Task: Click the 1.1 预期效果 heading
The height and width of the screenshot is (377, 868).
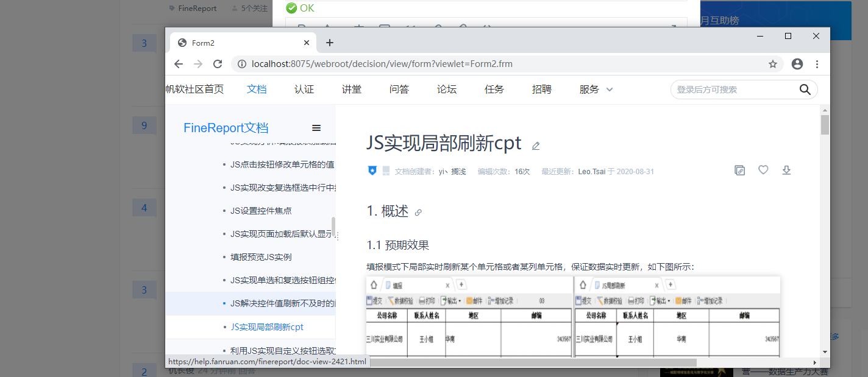Action: coord(398,245)
